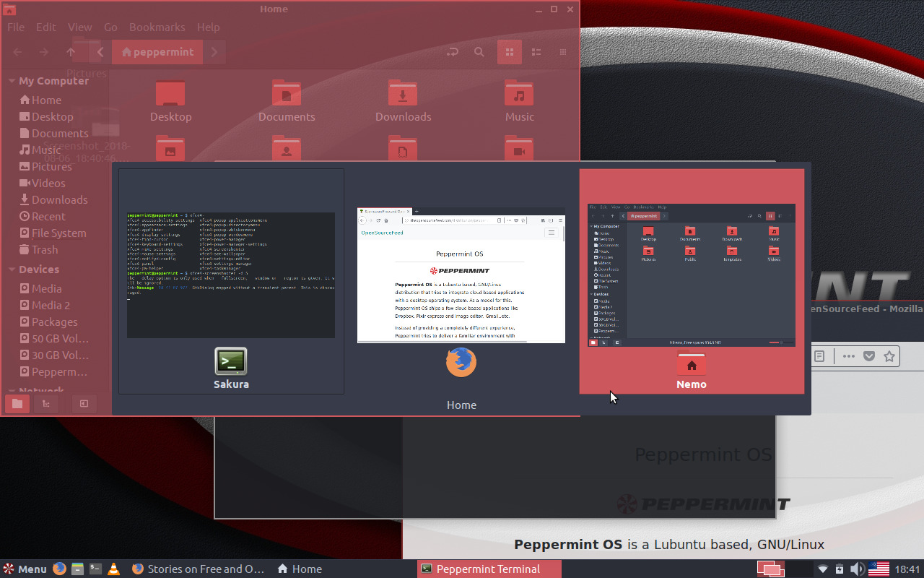Switch the sidebar to treeview mode
The width and height of the screenshot is (924, 578).
coord(45,404)
